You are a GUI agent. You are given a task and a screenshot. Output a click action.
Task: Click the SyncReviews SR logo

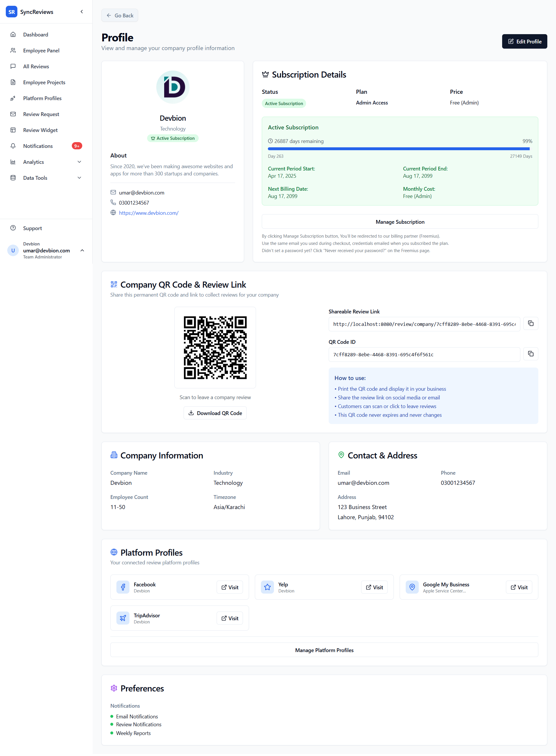click(x=12, y=12)
